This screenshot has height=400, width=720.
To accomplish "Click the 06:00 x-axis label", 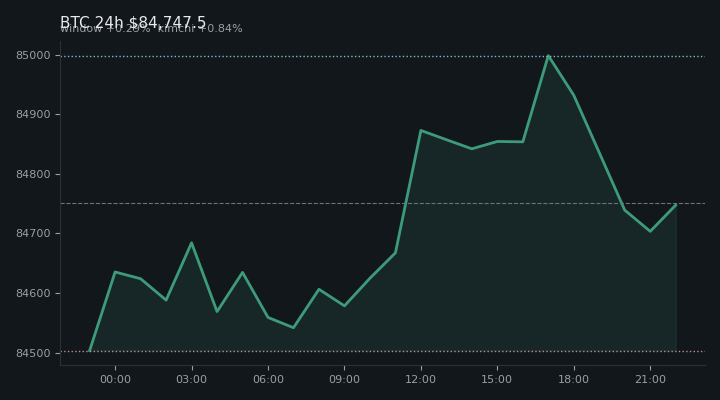I will 268,379.
